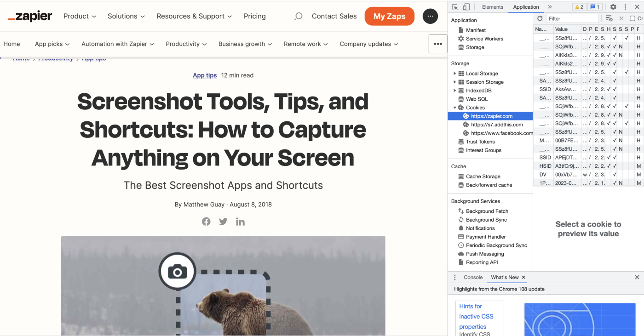The height and width of the screenshot is (336, 644).
Task: Collapse the Cookies tree node
Action: coord(454,108)
